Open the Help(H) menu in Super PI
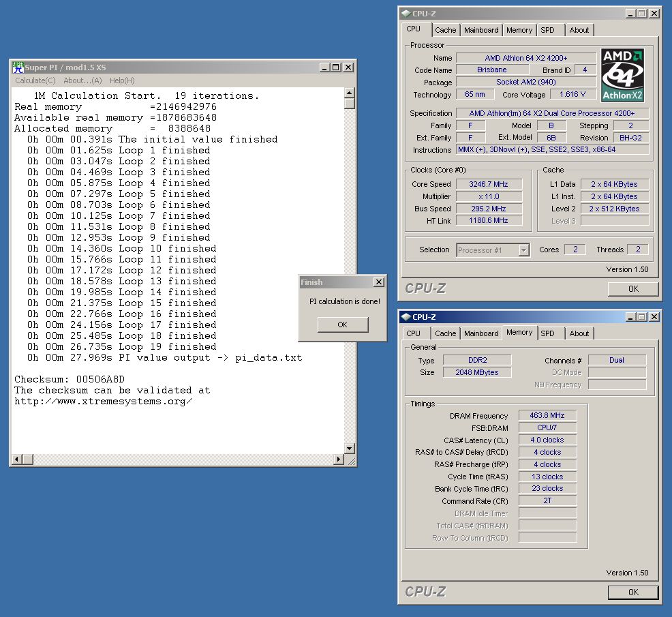The height and width of the screenshot is (617, 672). (x=122, y=80)
